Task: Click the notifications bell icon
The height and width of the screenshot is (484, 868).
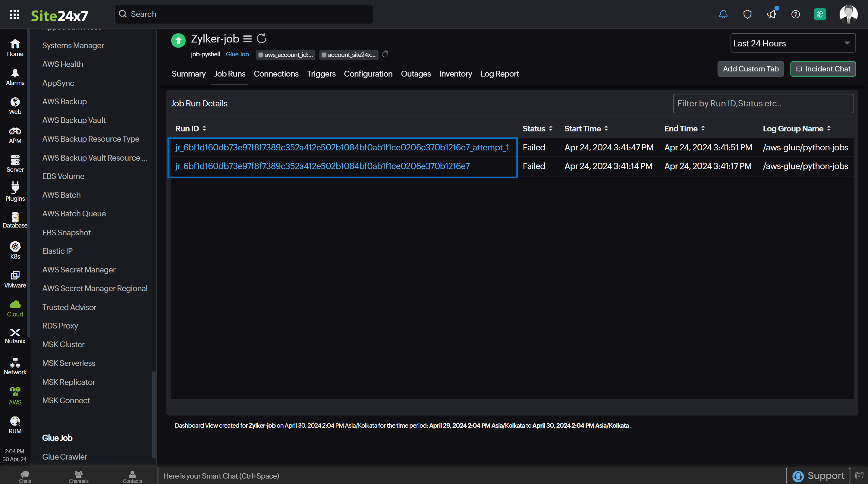Action: coord(723,14)
